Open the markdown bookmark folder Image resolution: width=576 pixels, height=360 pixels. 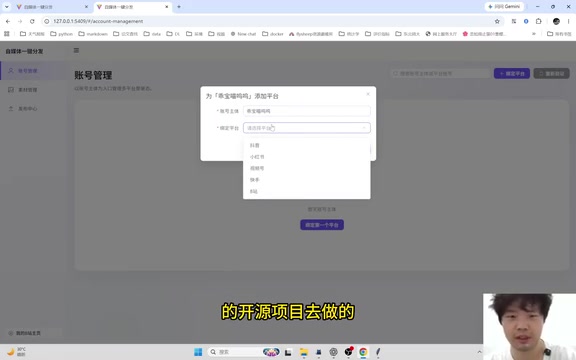click(x=93, y=34)
